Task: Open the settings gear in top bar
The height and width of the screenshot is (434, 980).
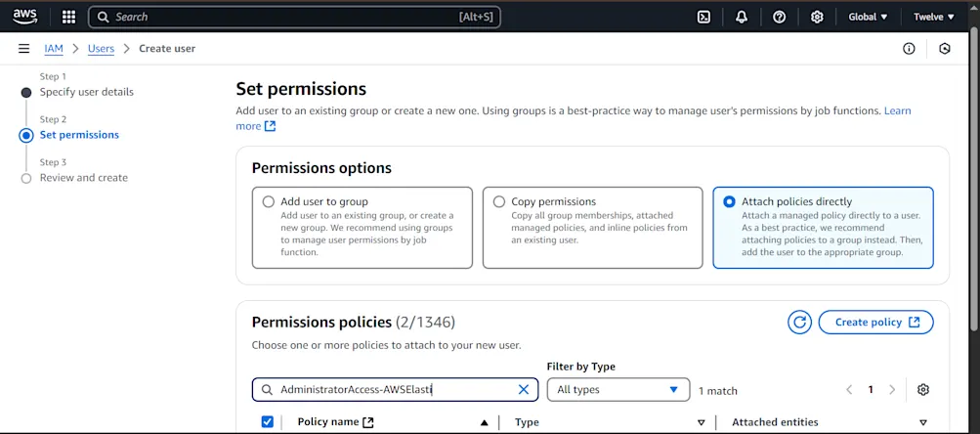Action: coord(816,17)
